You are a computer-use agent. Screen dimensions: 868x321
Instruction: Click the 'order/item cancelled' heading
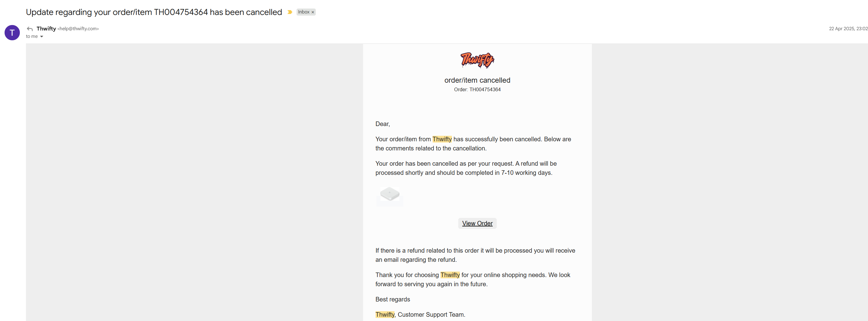(477, 80)
